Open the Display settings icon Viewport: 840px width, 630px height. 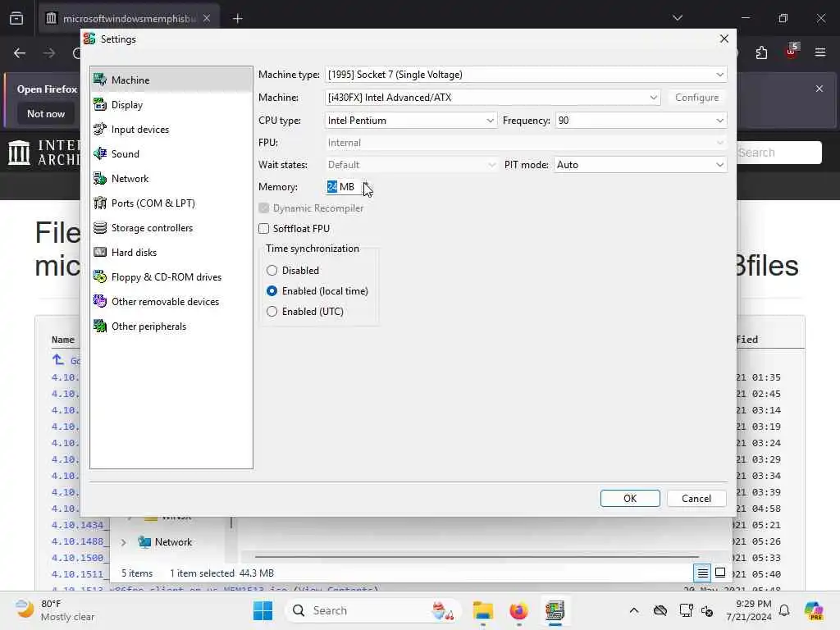99,104
